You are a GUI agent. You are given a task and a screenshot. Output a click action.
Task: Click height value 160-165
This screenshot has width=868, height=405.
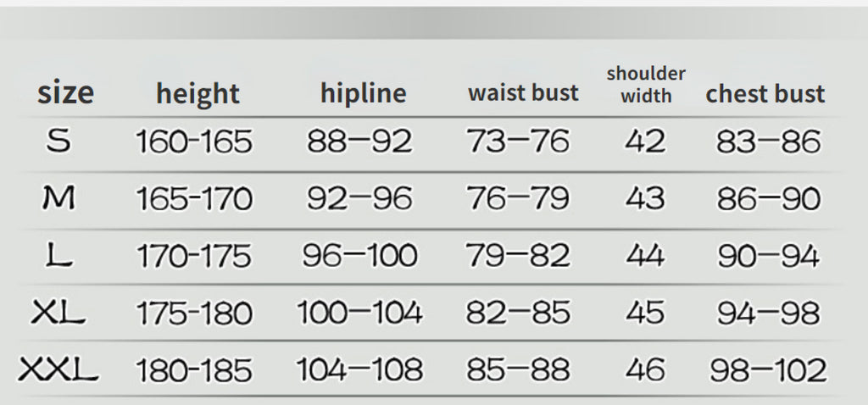tap(194, 142)
